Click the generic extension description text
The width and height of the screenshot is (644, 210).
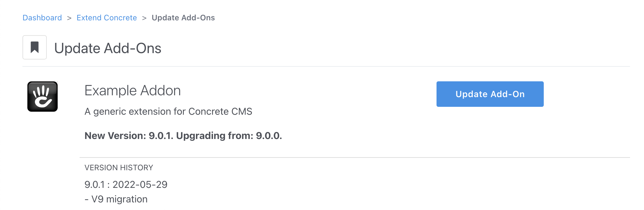[168, 111]
